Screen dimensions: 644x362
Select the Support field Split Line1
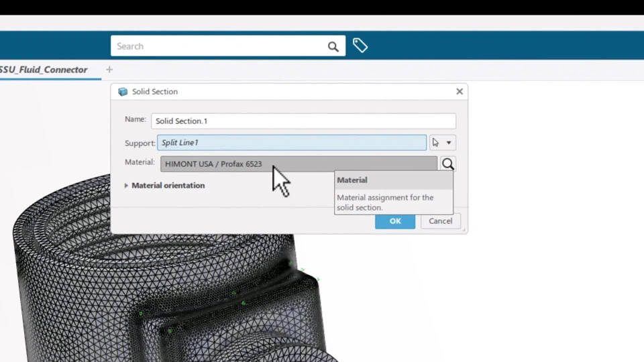292,142
